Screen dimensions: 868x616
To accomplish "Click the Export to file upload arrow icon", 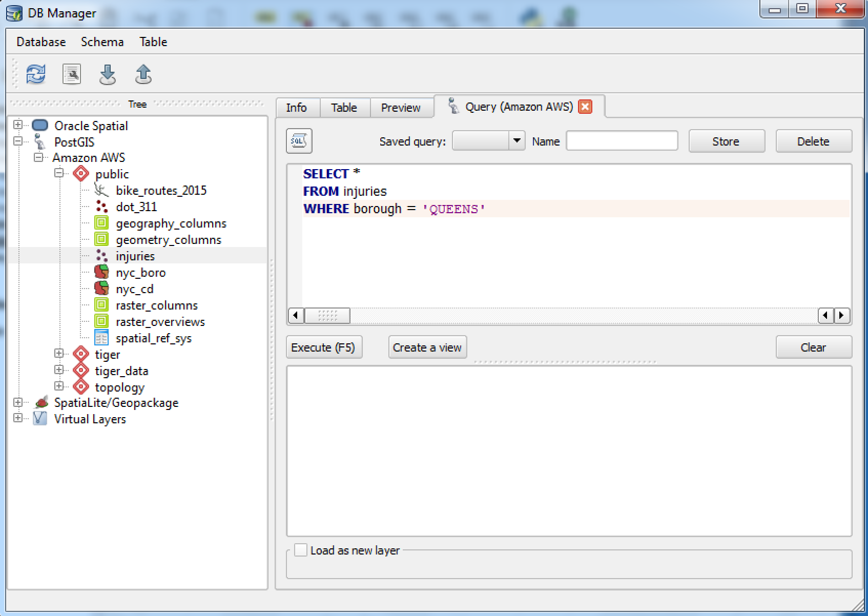I will [x=143, y=74].
